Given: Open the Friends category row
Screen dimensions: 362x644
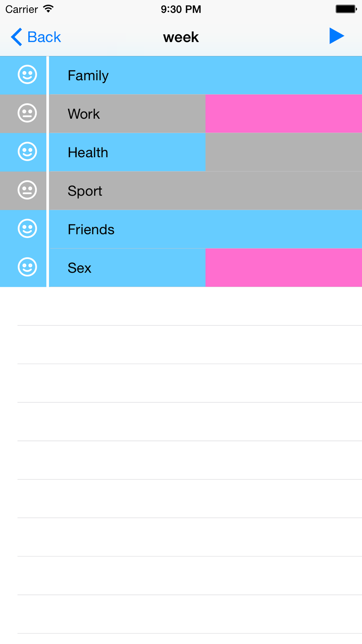Looking at the screenshot, I should 91,229.
